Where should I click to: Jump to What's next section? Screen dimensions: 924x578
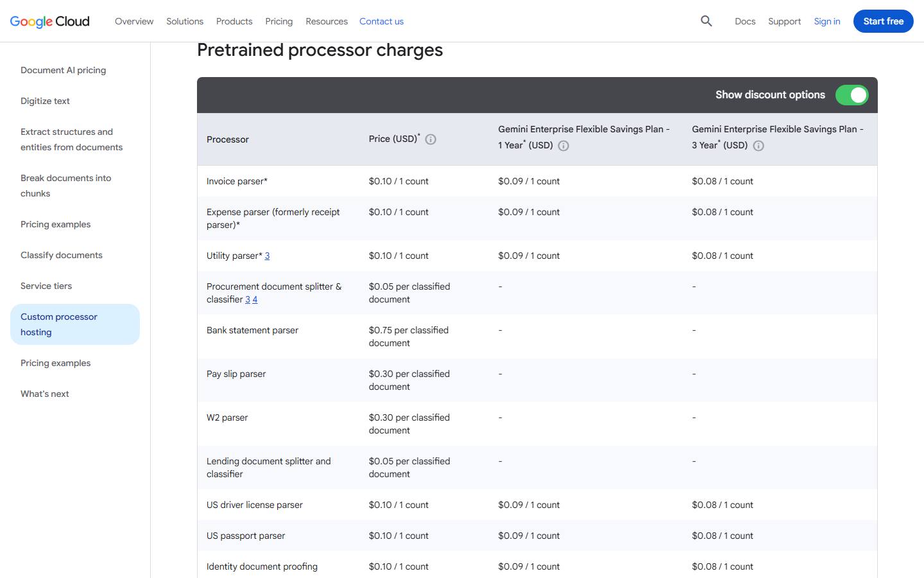pos(45,394)
